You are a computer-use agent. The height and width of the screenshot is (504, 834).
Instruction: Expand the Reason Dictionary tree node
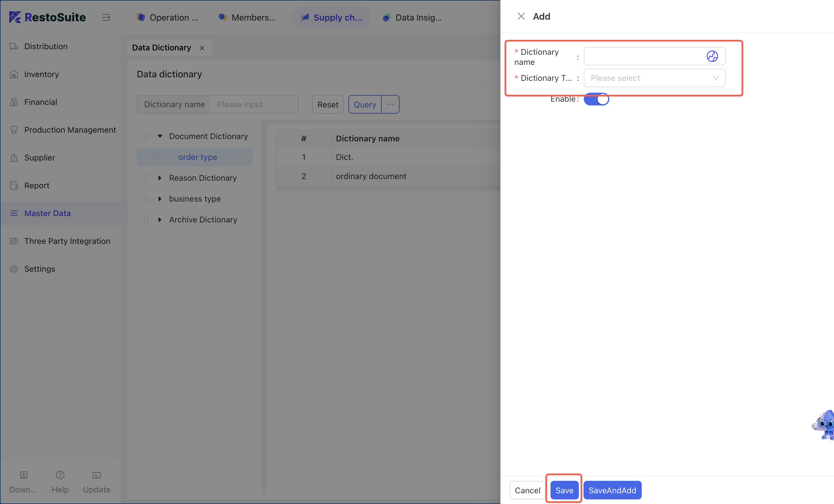point(160,178)
